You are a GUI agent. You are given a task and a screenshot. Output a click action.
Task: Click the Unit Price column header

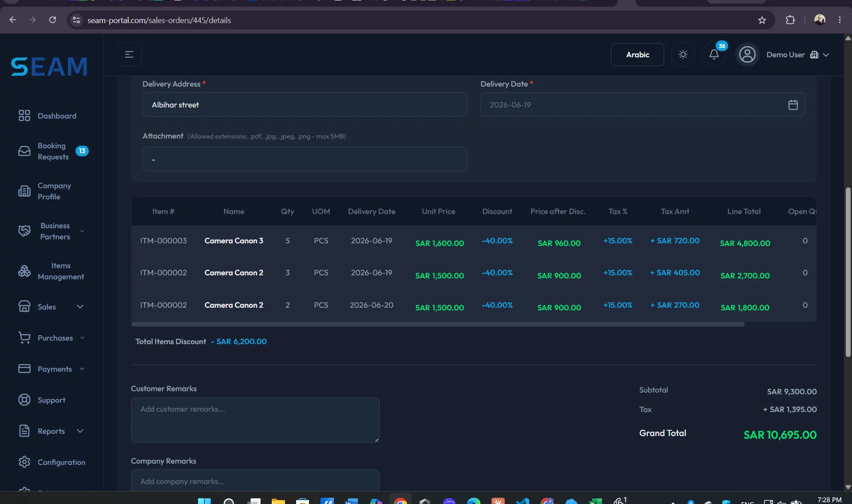click(x=438, y=211)
